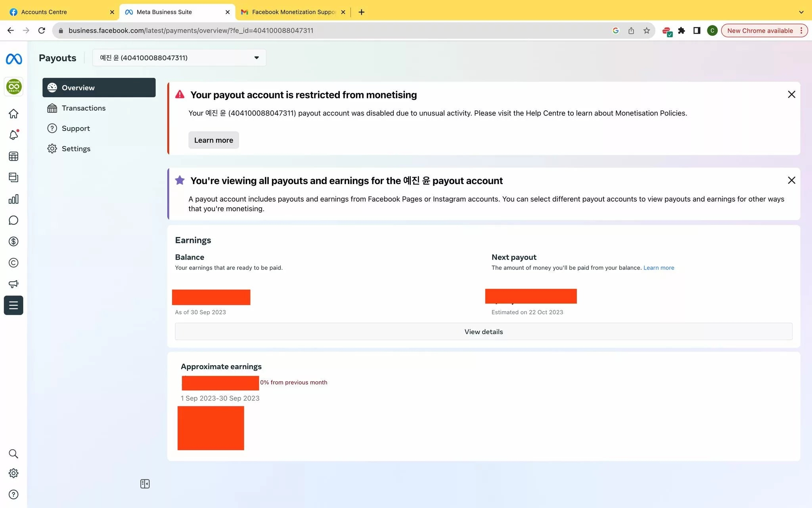Click the browser Back arrow
This screenshot has height=508, width=812.
[x=11, y=31]
